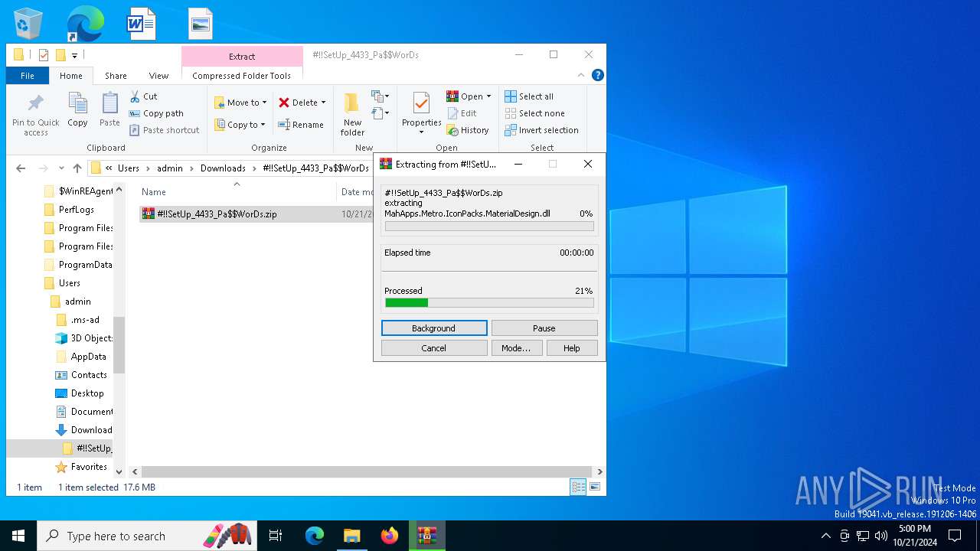Click the Extract contextual tab header

pos(242,56)
